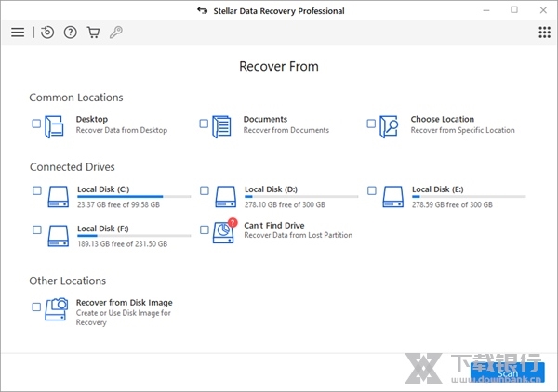Open the help question mark icon
Screen dimensions: 558x392
tap(70, 33)
